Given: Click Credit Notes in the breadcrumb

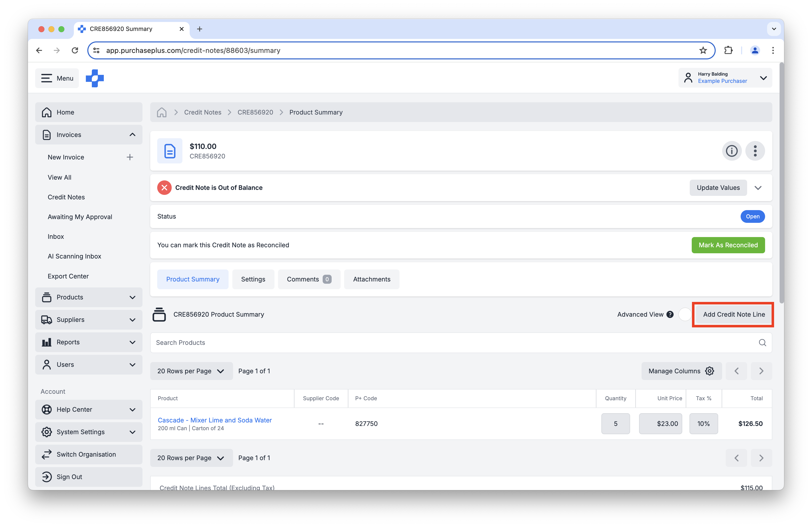Looking at the screenshot, I should [203, 112].
